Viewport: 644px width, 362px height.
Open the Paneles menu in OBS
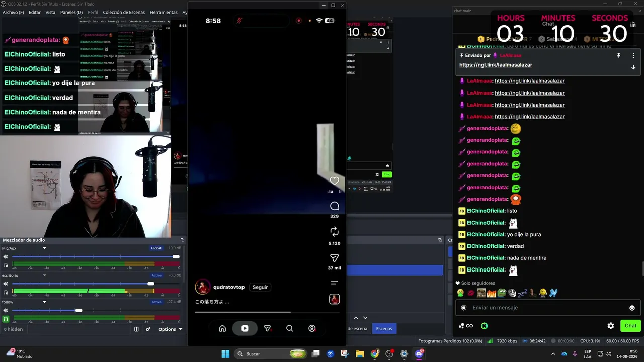tap(71, 12)
